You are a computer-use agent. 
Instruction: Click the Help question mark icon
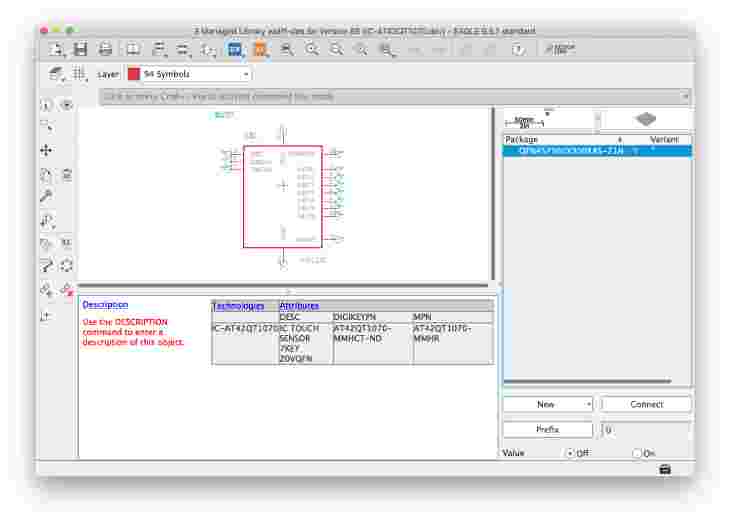pyautogui.click(x=518, y=49)
